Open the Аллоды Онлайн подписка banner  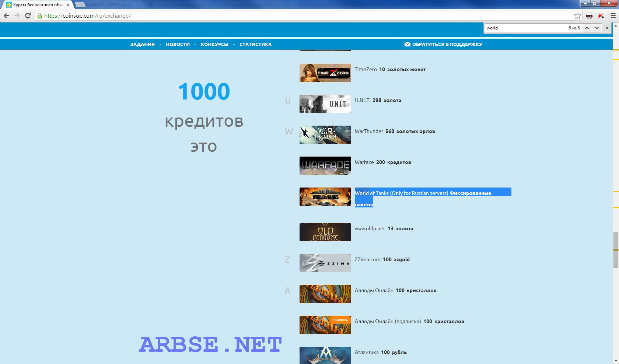click(325, 325)
